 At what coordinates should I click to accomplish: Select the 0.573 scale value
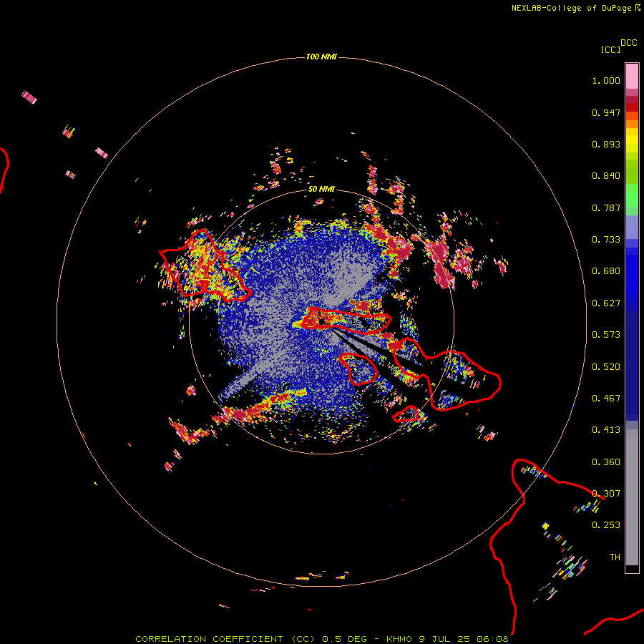606,335
